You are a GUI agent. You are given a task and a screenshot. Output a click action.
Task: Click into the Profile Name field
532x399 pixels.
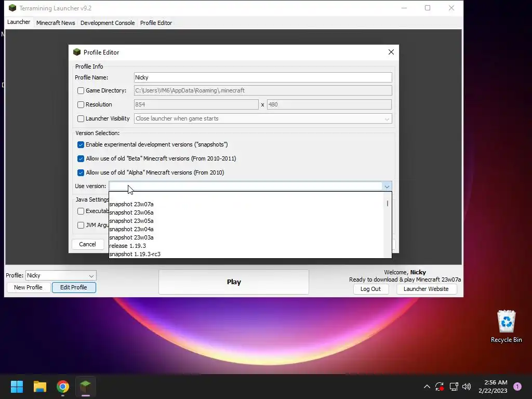click(263, 77)
